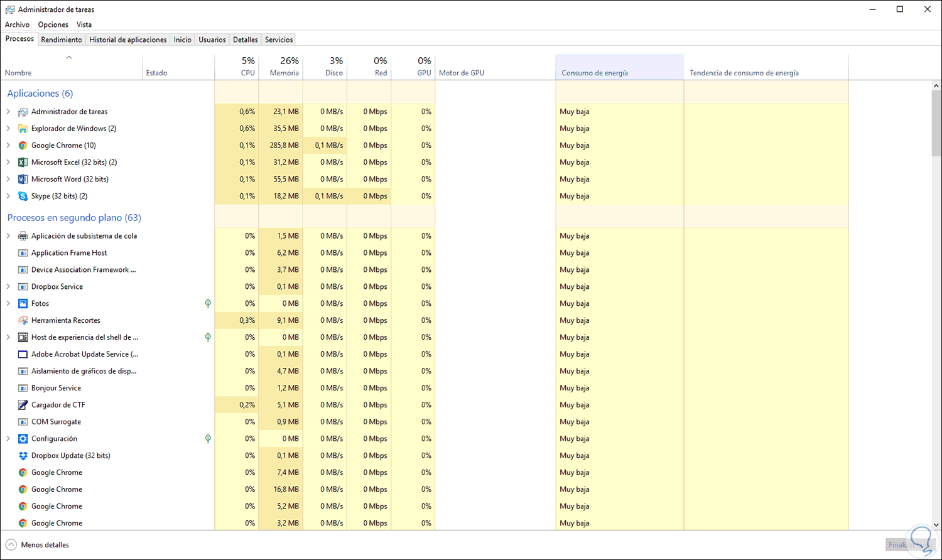Select Procesos en segundo plano (63) heading
Image resolution: width=942 pixels, height=560 pixels.
point(74,218)
